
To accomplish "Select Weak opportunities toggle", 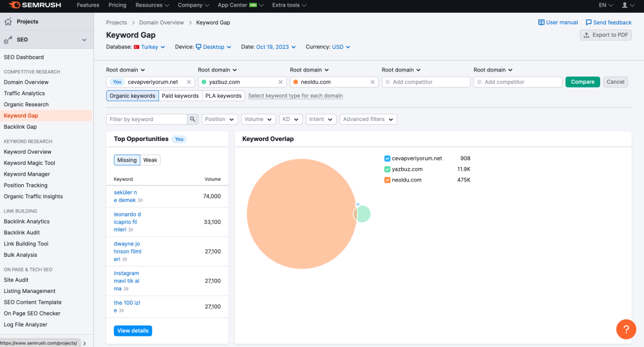I will (x=150, y=160).
